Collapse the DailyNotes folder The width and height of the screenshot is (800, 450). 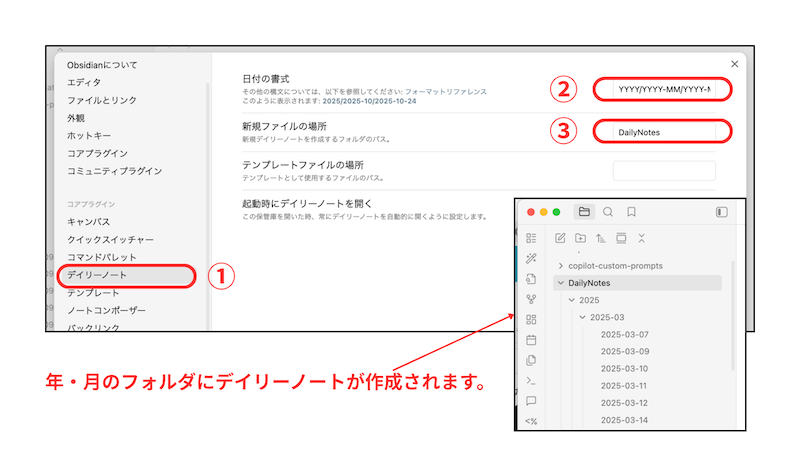[560, 283]
